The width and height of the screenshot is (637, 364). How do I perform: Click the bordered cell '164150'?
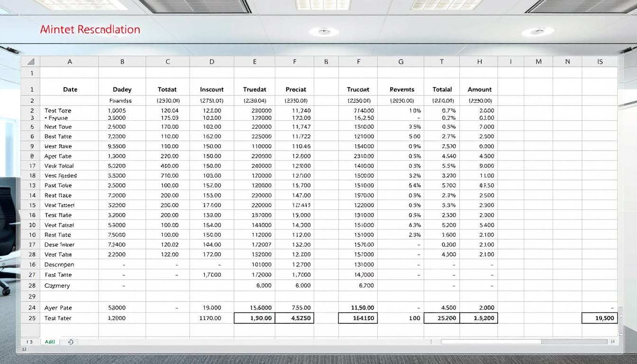pos(358,318)
